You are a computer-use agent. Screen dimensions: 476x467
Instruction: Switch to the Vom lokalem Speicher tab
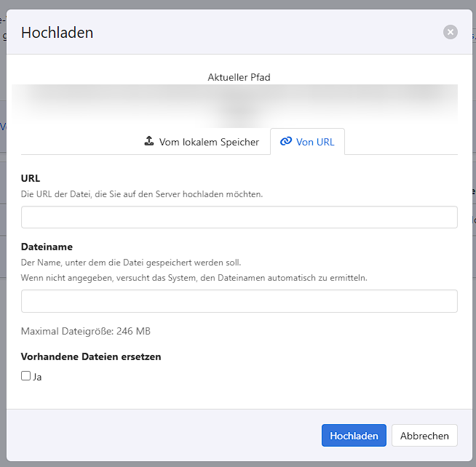pyautogui.click(x=202, y=142)
